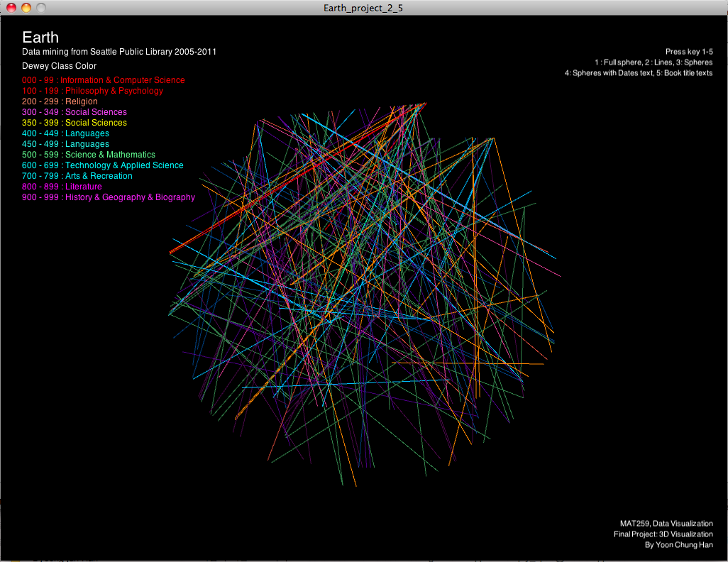Click the "Data mining from Seattle Public Library" subtitle
The width and height of the screenshot is (728, 562).
click(x=119, y=52)
